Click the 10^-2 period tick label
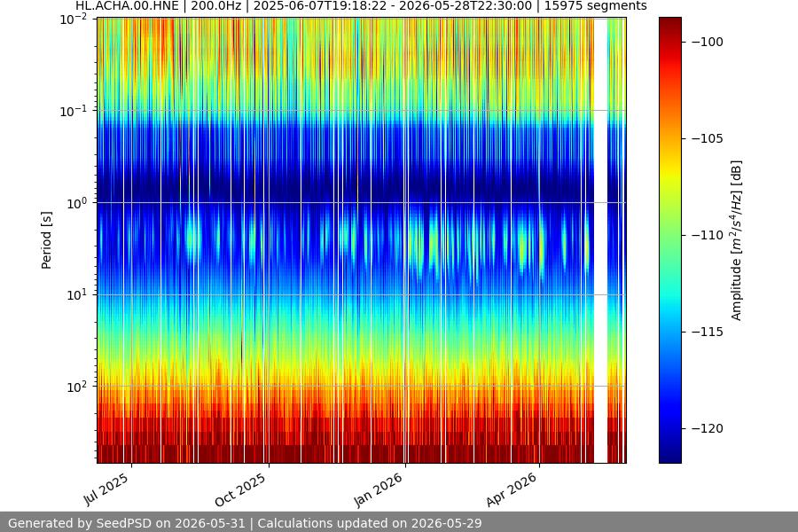The width and height of the screenshot is (798, 532). pos(74,20)
